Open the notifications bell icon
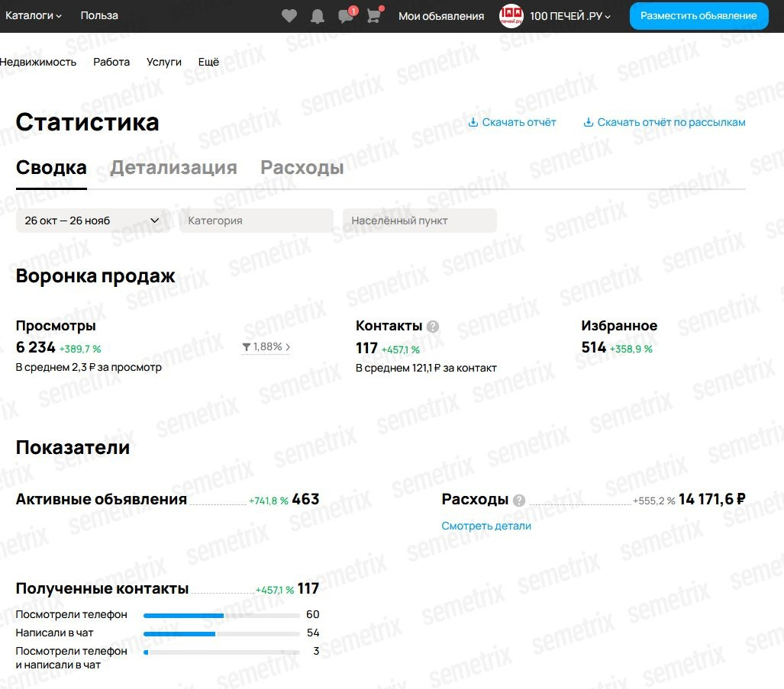Viewport: 784px width, 689px height. (318, 15)
